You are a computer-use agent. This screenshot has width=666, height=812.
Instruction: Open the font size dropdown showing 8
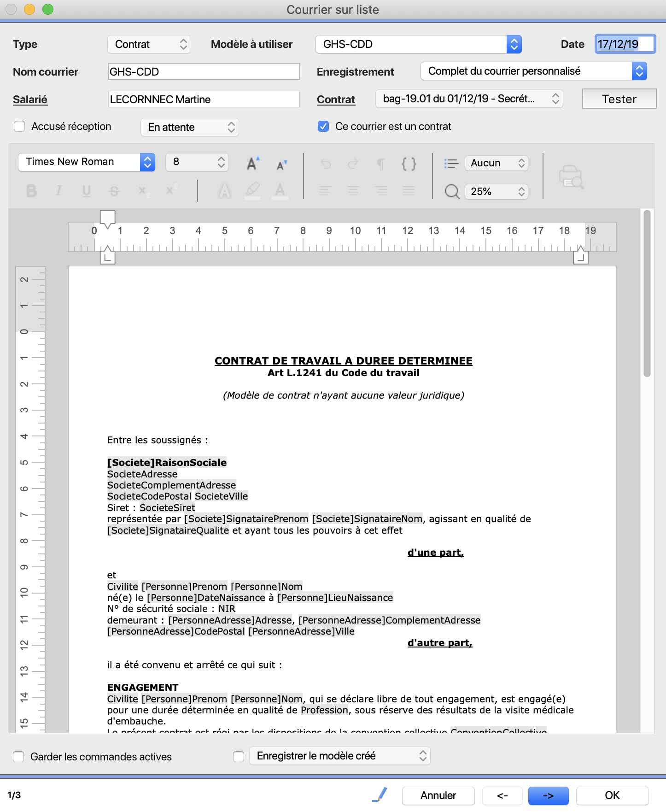[197, 162]
